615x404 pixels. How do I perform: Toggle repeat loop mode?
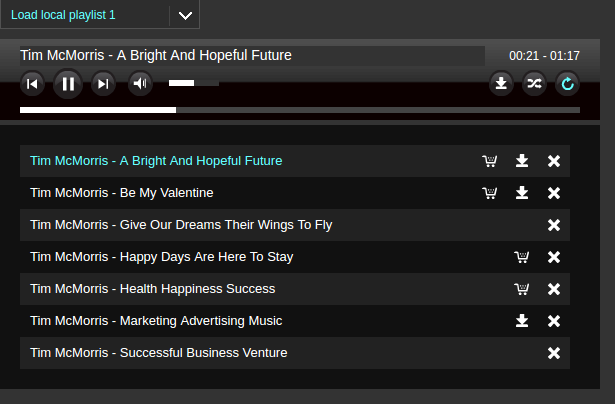(568, 84)
